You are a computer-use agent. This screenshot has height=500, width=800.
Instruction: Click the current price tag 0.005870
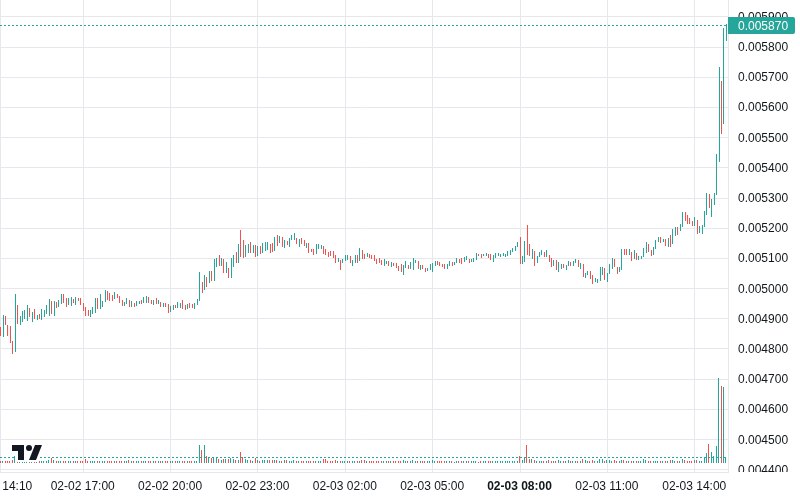click(762, 26)
